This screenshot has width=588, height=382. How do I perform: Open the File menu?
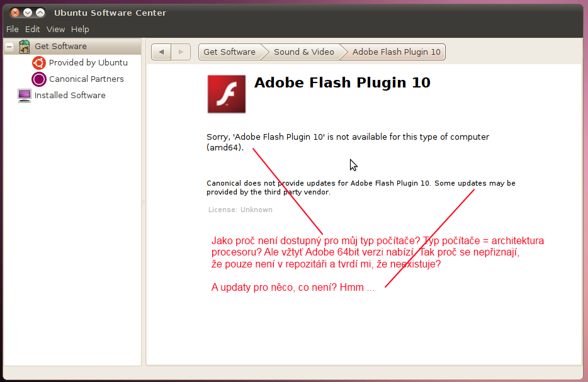click(x=12, y=29)
